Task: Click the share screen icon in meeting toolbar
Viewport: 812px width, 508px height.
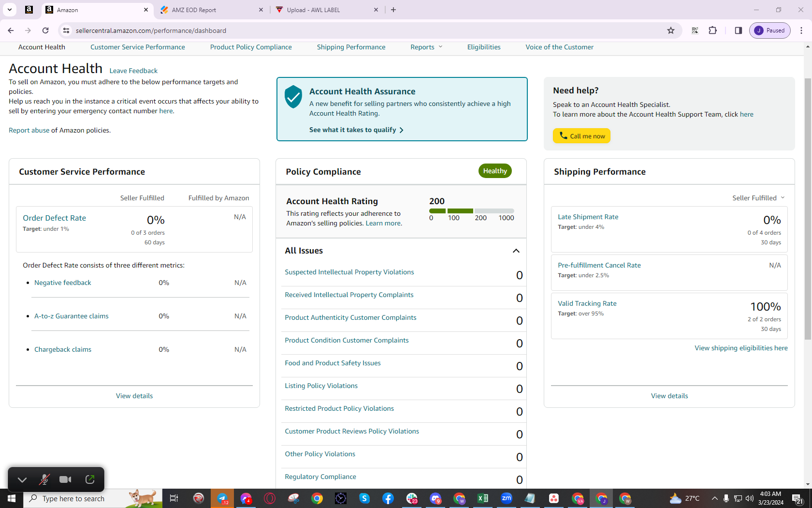Action: point(90,479)
